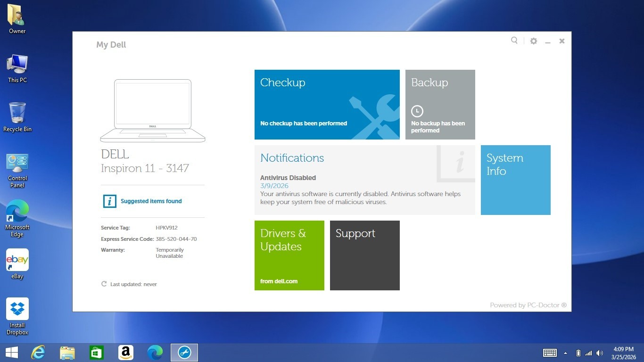644x362 pixels.
Task: Show hidden system tray icons
Action: click(565, 353)
